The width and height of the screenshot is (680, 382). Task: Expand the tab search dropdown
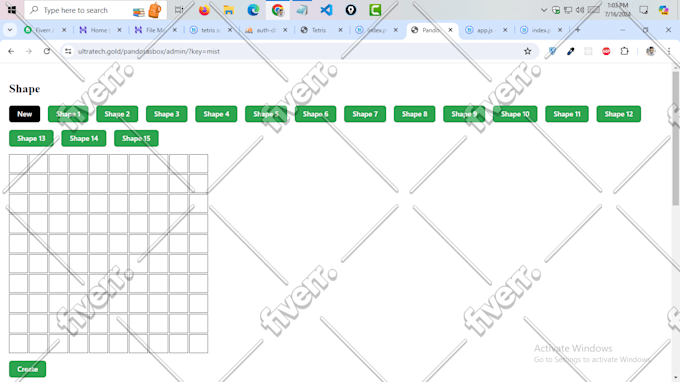[x=10, y=30]
